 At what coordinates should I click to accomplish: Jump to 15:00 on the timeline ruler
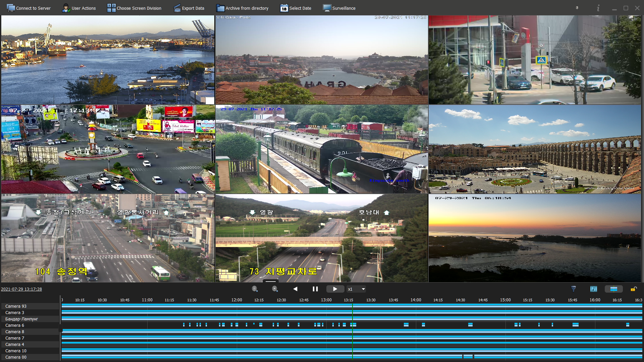click(x=505, y=300)
